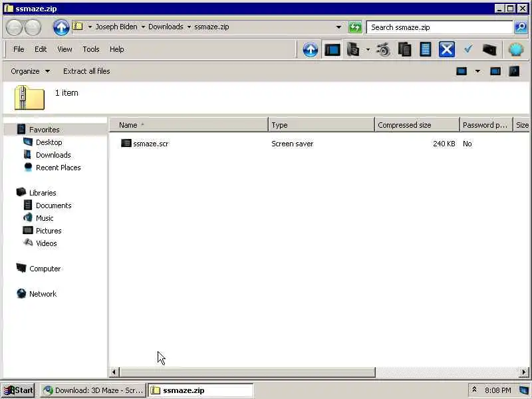Click the Change your view icon
Image resolution: width=532 pixels, height=399 pixels.
coord(462,71)
